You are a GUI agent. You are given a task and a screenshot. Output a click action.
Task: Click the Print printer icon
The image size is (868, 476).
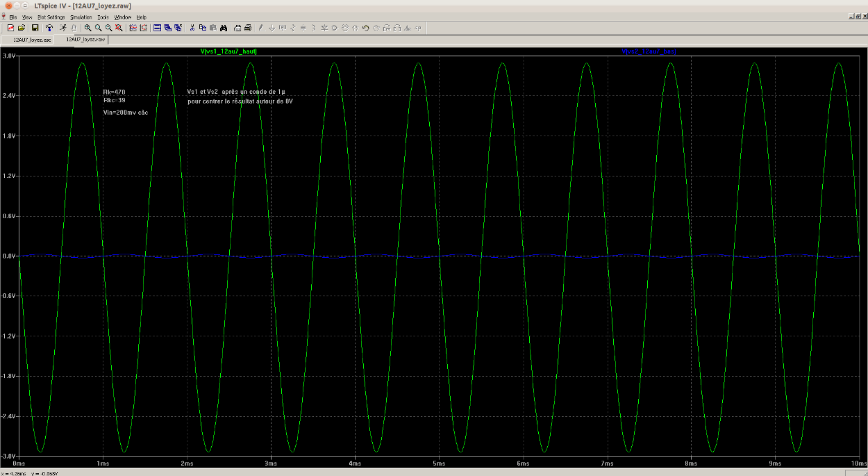[x=248, y=28]
